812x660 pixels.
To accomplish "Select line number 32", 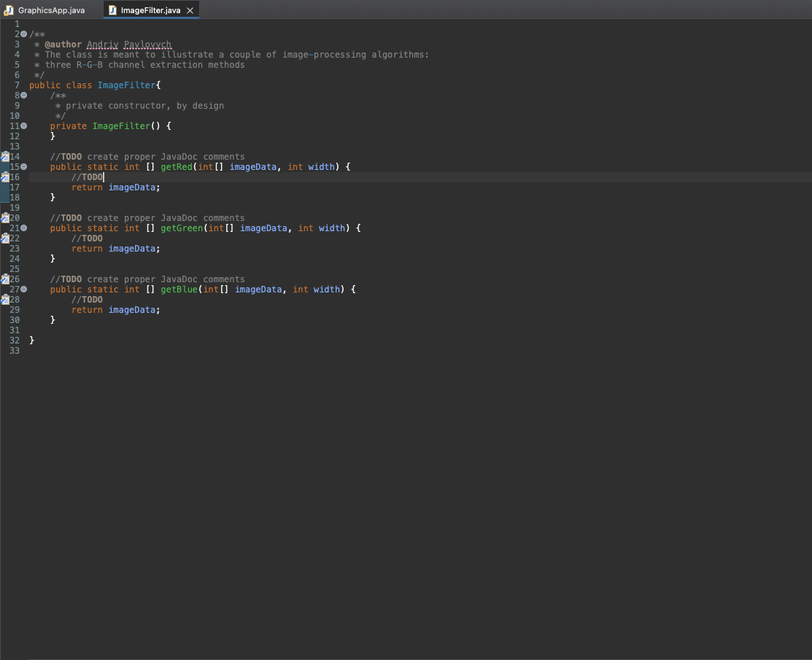I will coord(15,340).
